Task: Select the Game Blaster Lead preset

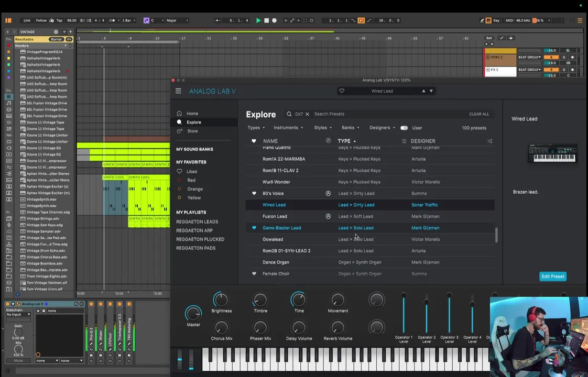Action: coord(370,228)
